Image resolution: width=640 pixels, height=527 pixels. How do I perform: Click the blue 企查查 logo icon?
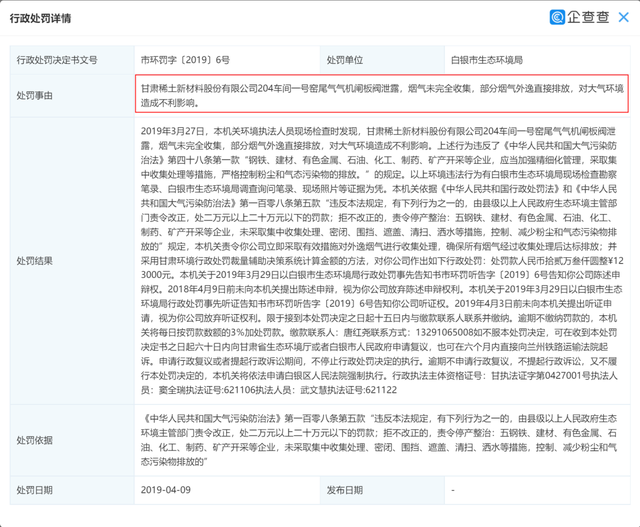558,16
